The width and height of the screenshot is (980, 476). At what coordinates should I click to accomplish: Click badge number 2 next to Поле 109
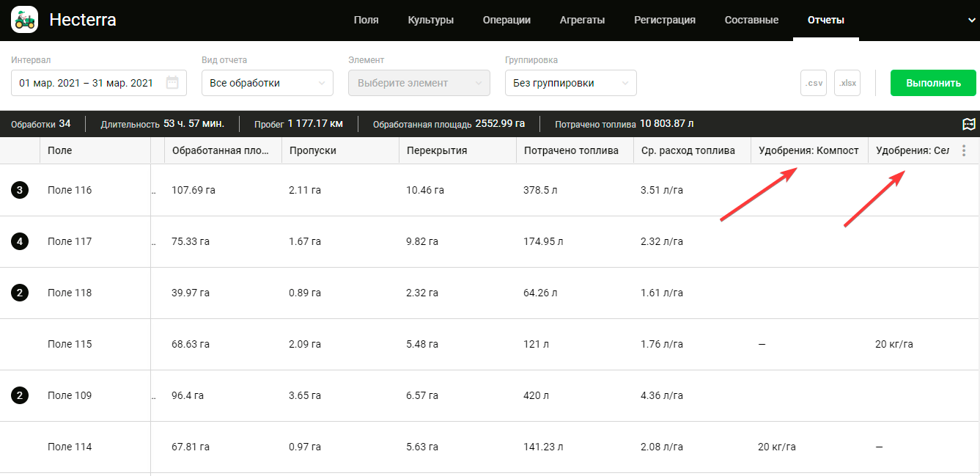20,395
